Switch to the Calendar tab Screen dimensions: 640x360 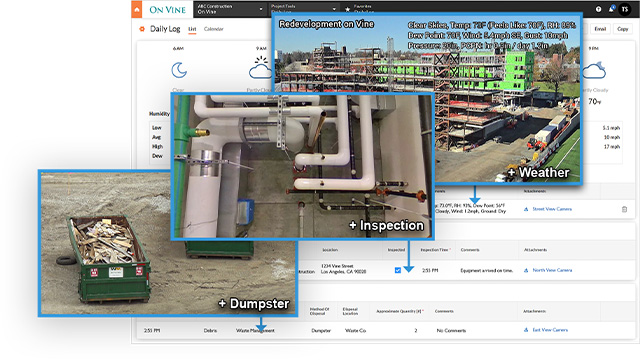[213, 29]
